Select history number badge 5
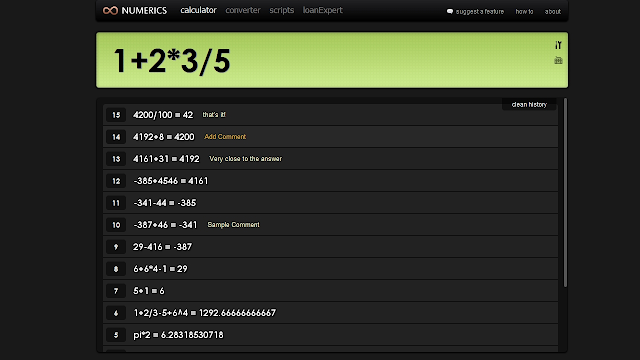 point(116,335)
